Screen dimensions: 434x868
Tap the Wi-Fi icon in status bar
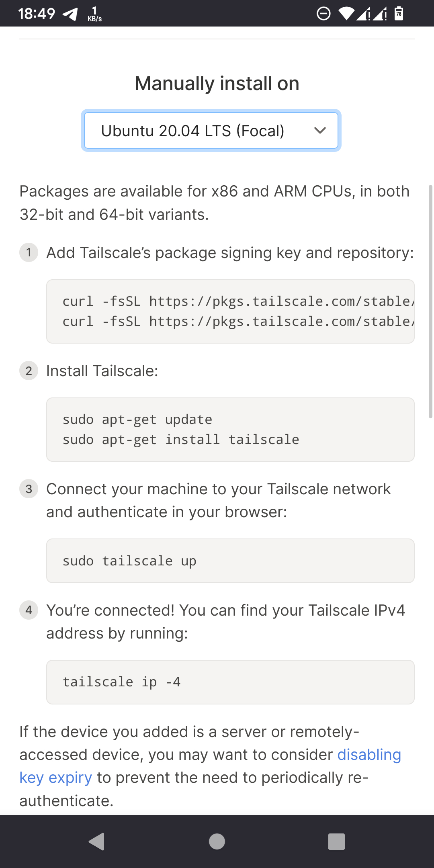(x=346, y=14)
